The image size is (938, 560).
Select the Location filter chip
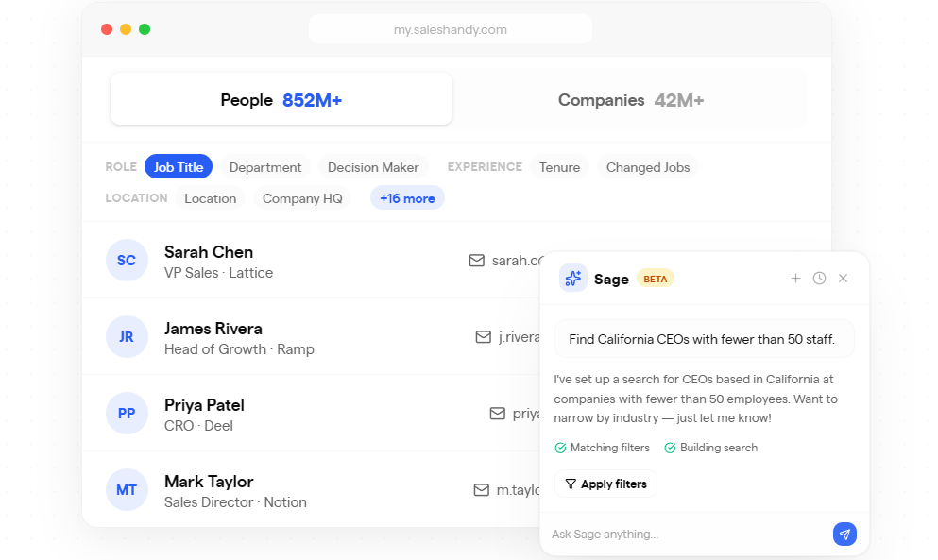(210, 198)
